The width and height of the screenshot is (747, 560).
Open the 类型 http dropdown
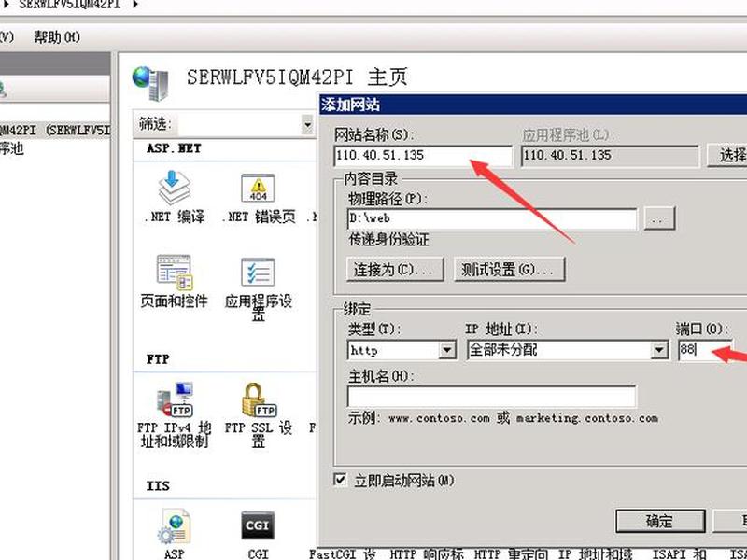(447, 351)
